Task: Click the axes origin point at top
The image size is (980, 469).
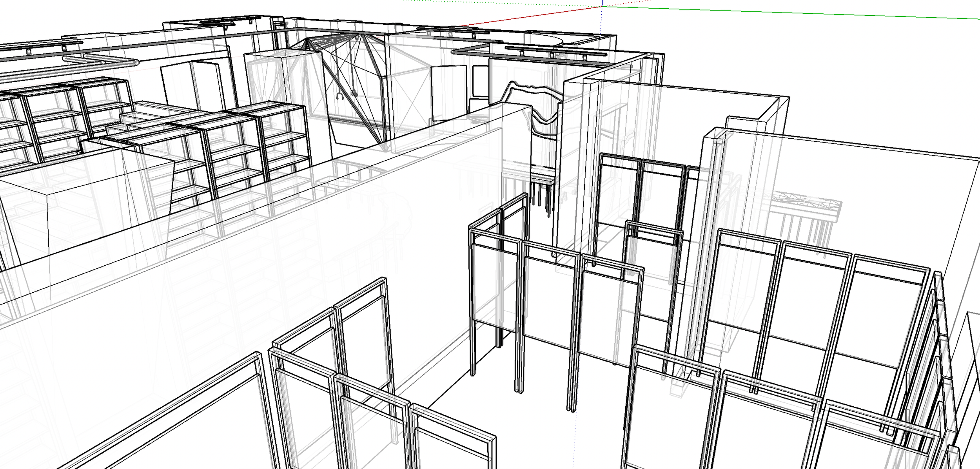Action: tap(602, 6)
